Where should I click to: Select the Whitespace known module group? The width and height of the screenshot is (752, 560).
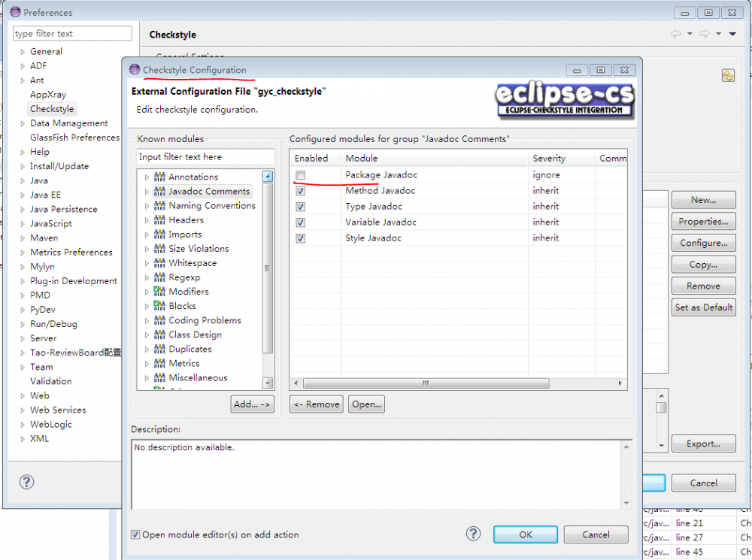click(x=193, y=263)
